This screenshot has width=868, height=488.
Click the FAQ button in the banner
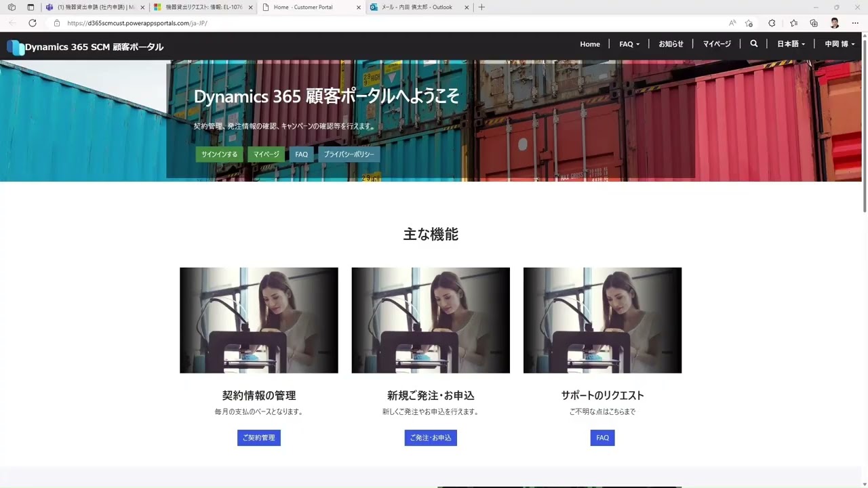[301, 155]
